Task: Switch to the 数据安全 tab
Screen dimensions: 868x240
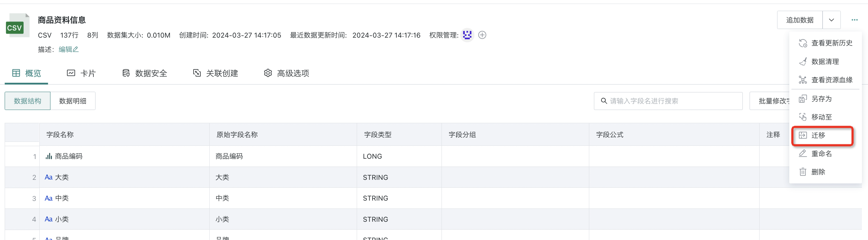Action: pyautogui.click(x=145, y=73)
